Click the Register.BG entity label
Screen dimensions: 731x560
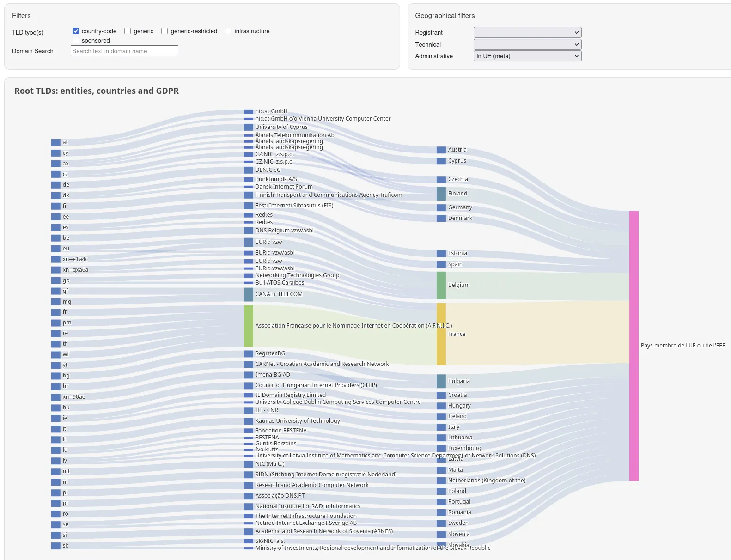(x=270, y=353)
